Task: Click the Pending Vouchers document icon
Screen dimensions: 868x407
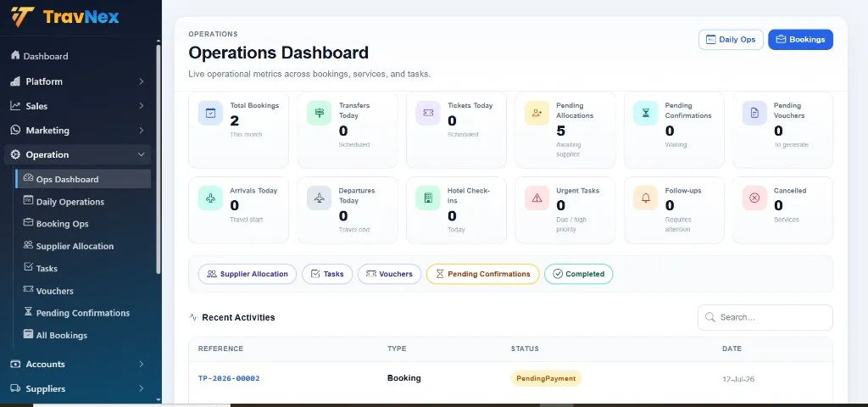Action: point(754,113)
